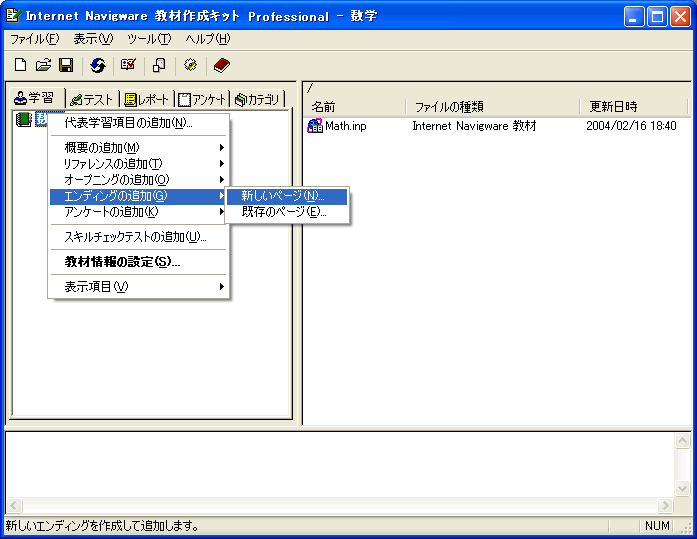Open the ヘルプ(H) menu
Image resolution: width=697 pixels, height=539 pixels.
(208, 39)
